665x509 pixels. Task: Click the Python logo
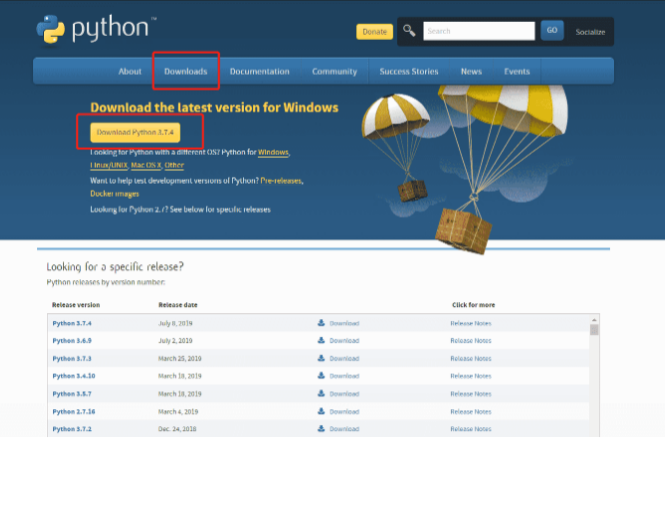click(x=97, y=28)
